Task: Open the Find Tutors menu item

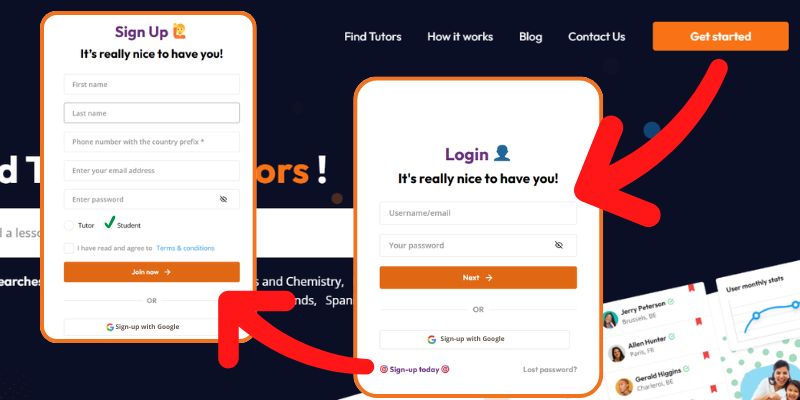Action: 372,37
